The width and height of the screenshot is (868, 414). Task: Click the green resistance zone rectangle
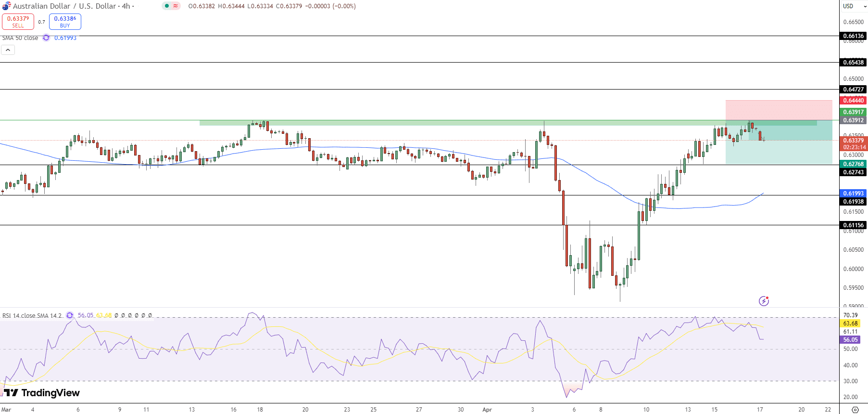click(433, 123)
